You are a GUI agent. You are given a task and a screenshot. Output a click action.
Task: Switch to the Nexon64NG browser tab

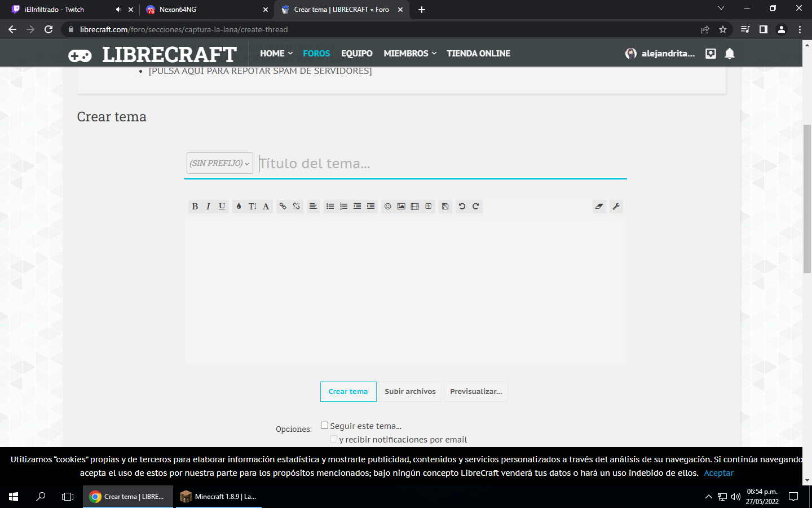(x=203, y=10)
